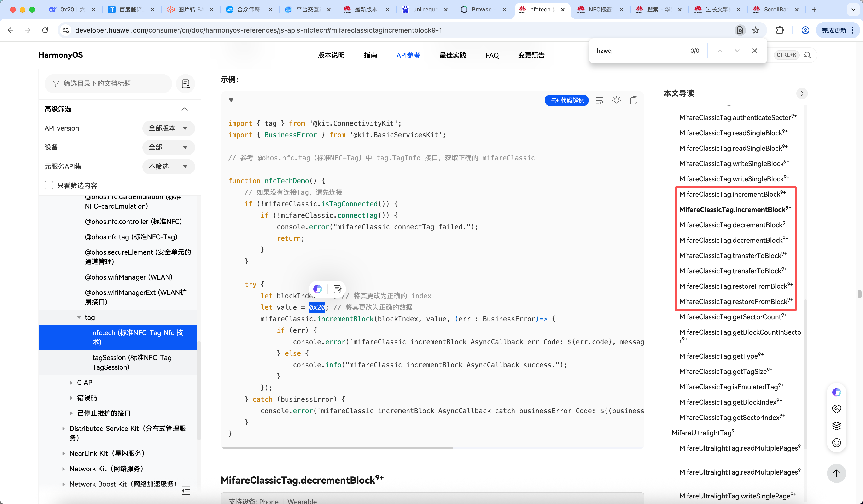Image resolution: width=863 pixels, height=504 pixels.
Task: Click the document search icon beside filter box
Action: click(x=186, y=84)
